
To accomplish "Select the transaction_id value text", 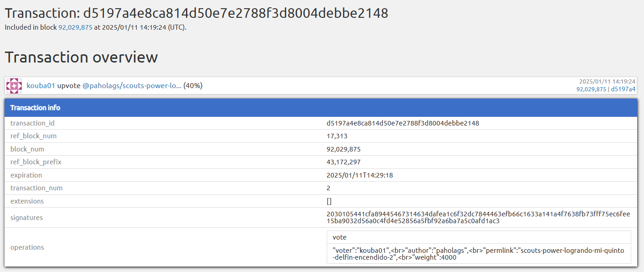I will 403,123.
